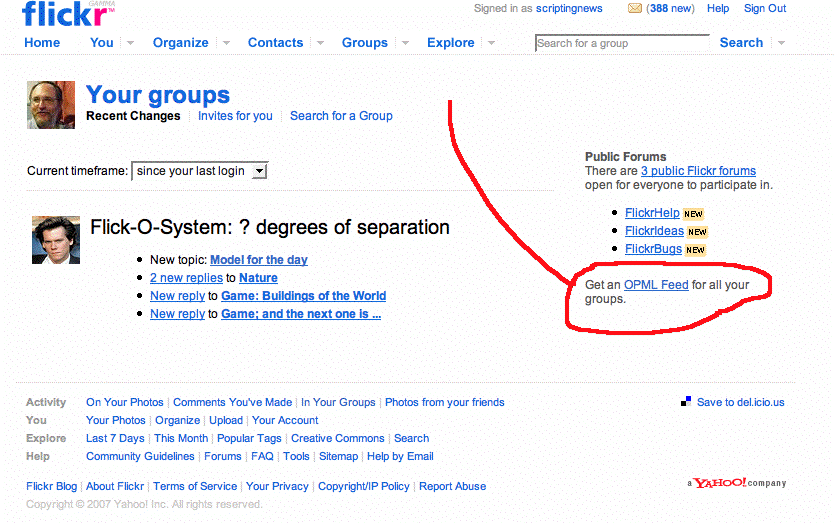835x523 pixels.
Task: Click in the Search for a group field
Action: pos(621,43)
